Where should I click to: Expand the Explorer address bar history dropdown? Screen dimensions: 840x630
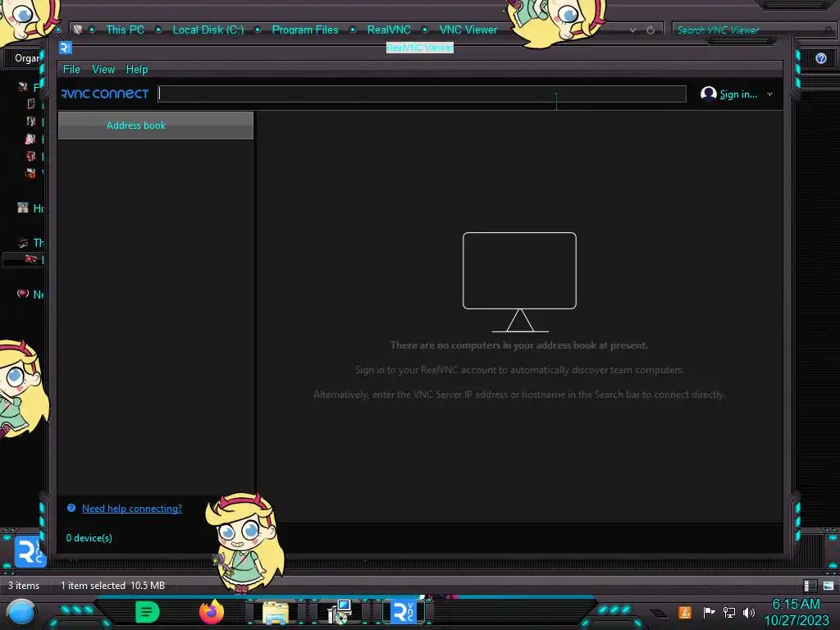click(x=632, y=30)
